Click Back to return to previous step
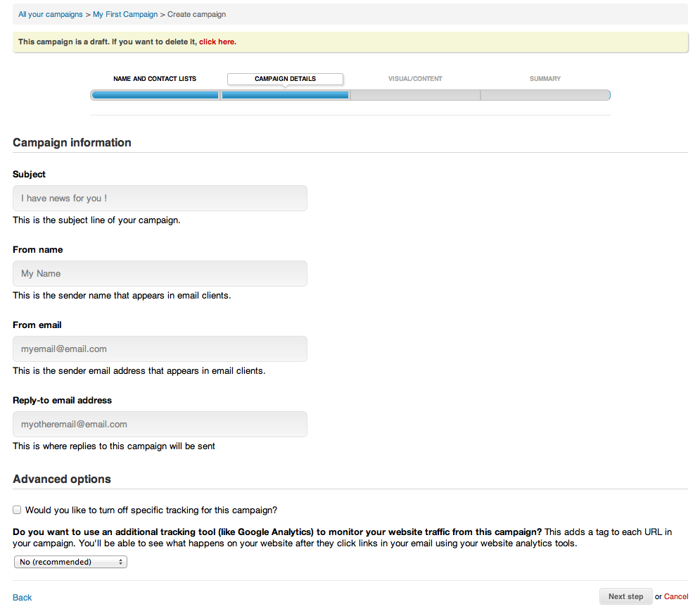Image resolution: width=700 pixels, height=609 pixels. point(22,597)
